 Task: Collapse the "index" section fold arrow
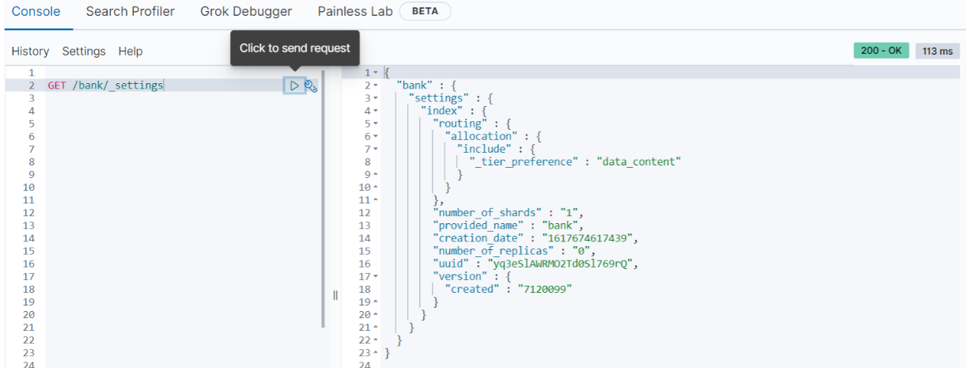[376, 111]
